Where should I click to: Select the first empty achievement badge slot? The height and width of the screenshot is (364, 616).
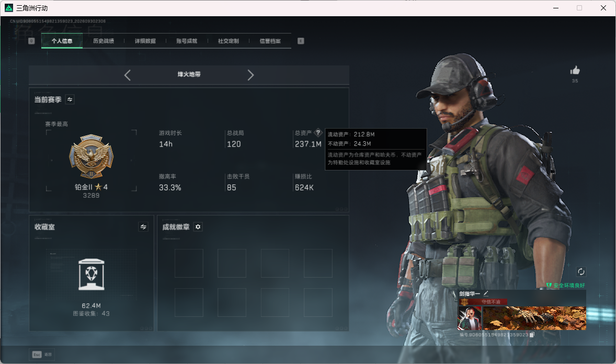[189, 264]
